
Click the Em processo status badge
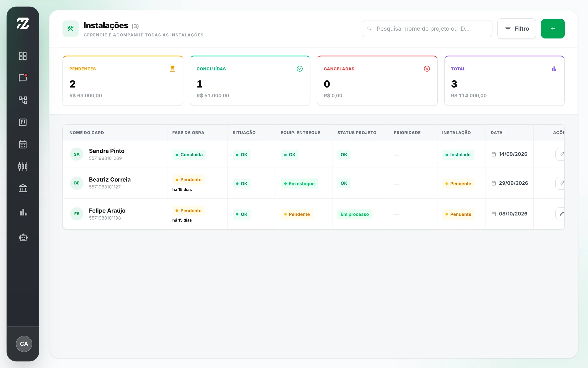click(x=355, y=214)
